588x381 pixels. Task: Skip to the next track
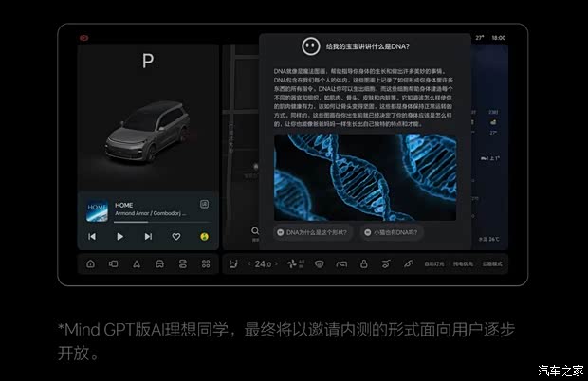(148, 236)
